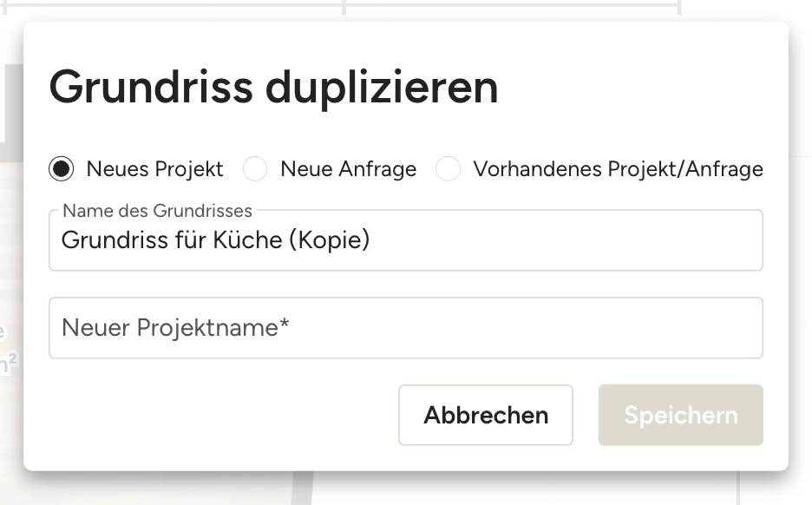Choose the Neue Anfrage radio option
This screenshot has height=505, width=812.
(255, 169)
